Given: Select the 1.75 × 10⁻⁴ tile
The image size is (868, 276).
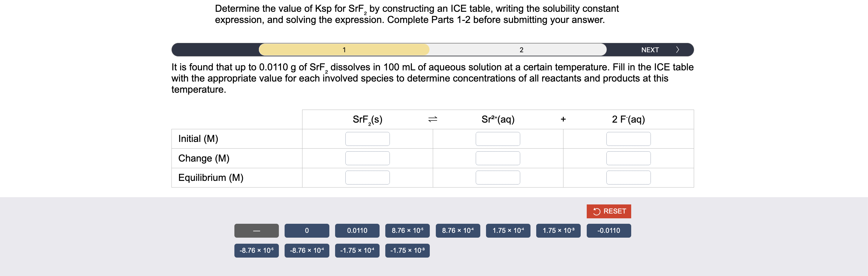Looking at the screenshot, I should (x=508, y=230).
